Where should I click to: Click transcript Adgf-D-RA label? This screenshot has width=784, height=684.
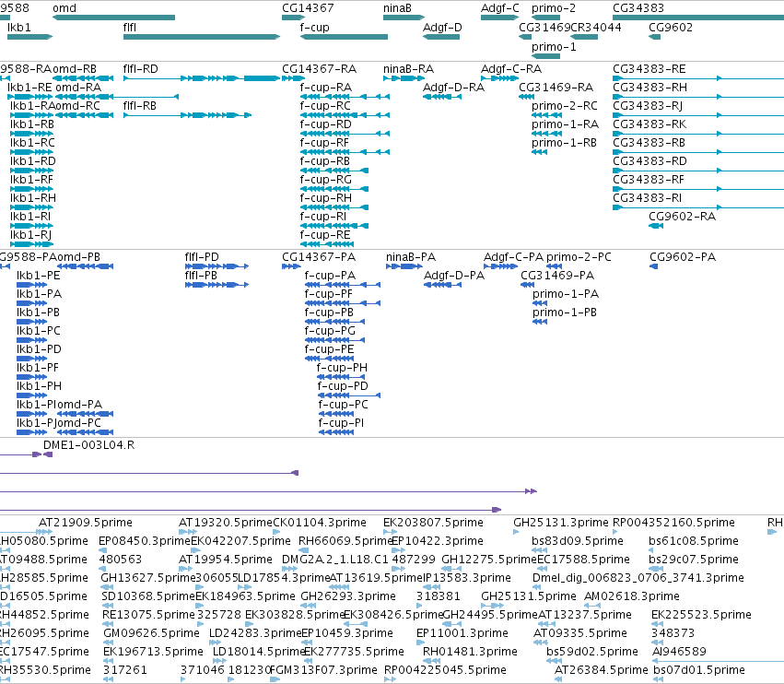pos(453,87)
